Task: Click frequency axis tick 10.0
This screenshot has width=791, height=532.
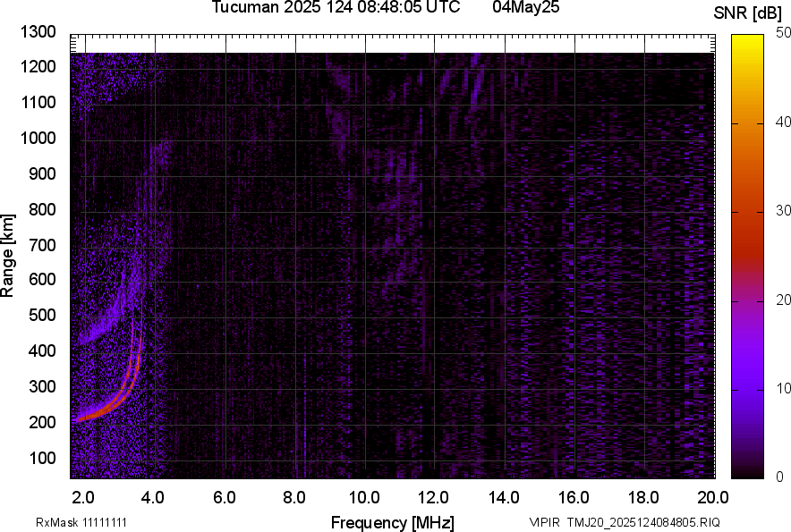Action: 364,498
